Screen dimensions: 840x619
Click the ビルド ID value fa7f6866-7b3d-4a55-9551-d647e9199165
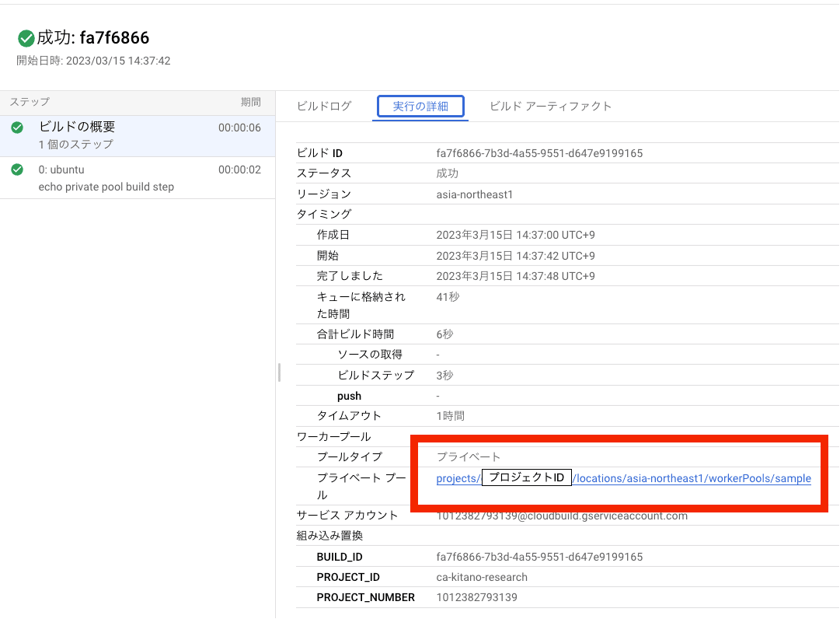[x=539, y=153]
